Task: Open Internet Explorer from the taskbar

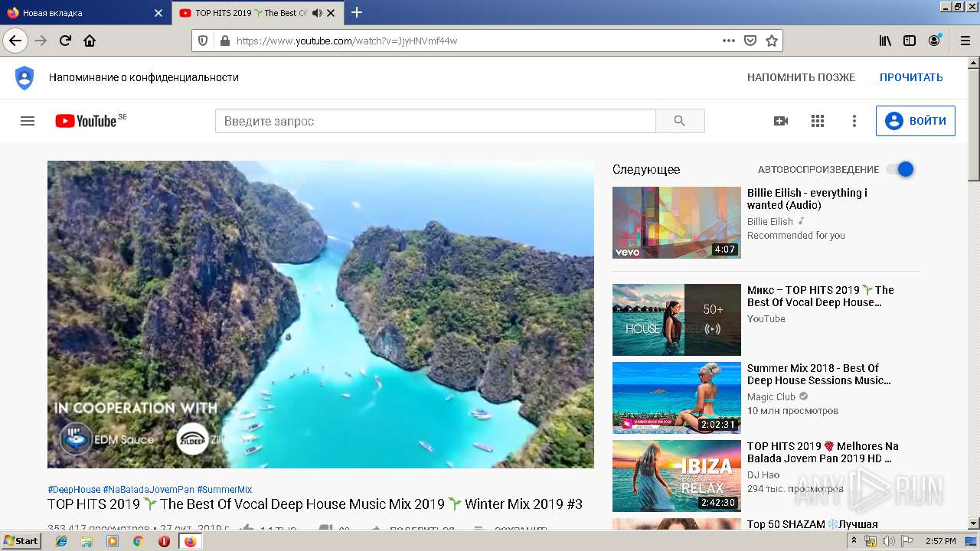Action: click(61, 541)
